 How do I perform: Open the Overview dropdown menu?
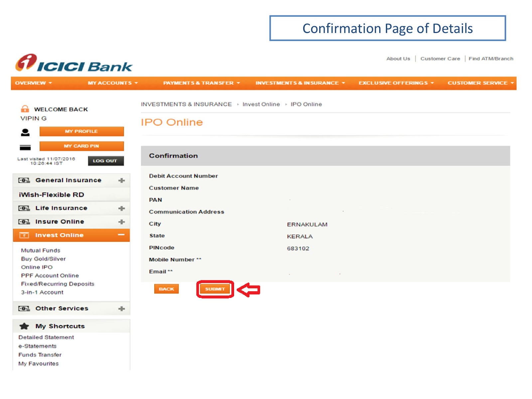coord(34,83)
